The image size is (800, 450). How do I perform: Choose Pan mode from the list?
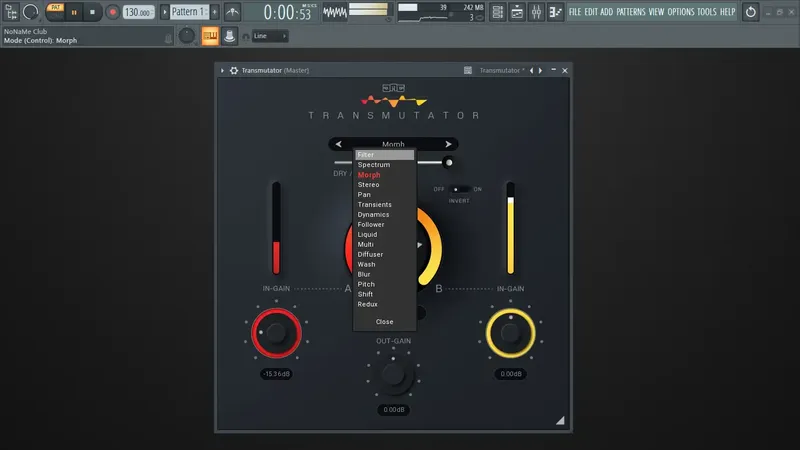point(385,194)
